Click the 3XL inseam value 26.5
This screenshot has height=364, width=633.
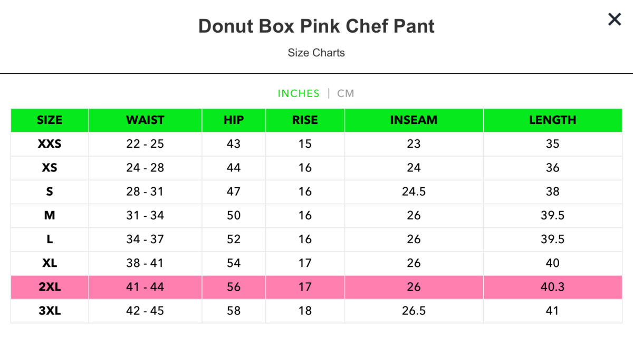414,311
